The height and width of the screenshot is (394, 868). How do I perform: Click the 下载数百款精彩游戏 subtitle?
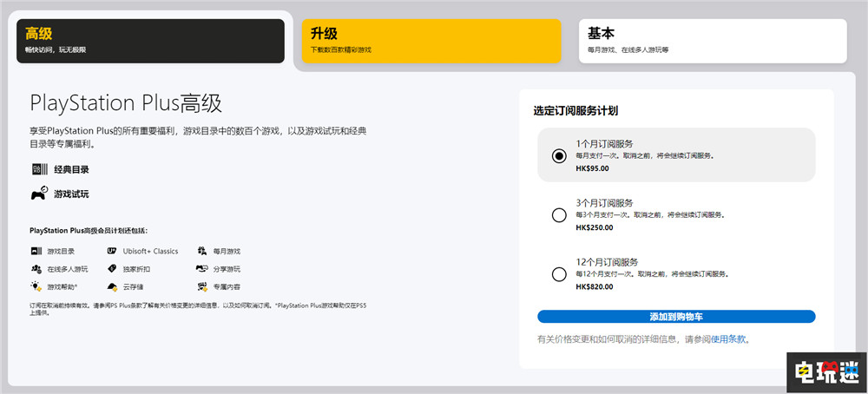[341, 49]
